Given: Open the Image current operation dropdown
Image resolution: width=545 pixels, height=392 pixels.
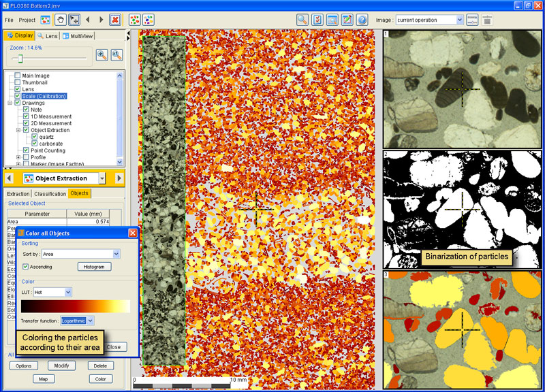Looking at the screenshot, I should 430,20.
